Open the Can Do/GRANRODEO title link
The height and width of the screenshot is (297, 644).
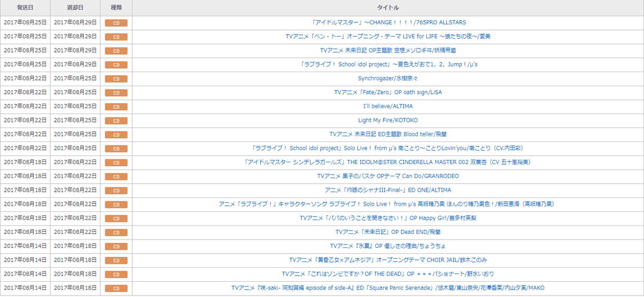[388, 176]
